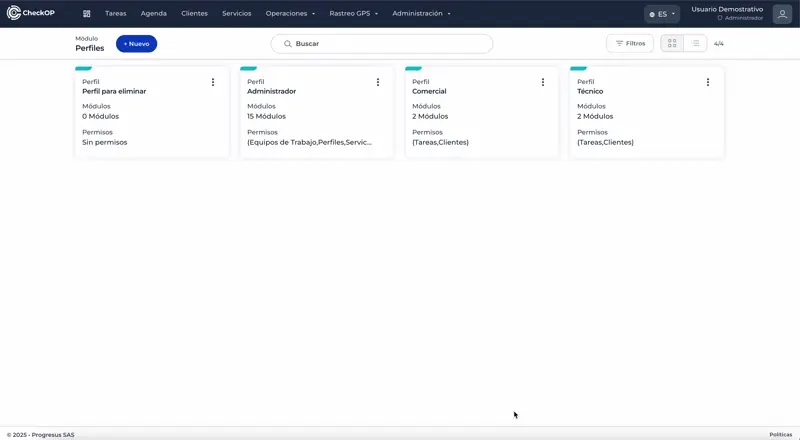Viewport: 800px width, 440px height.
Task: Click Comercial's (Tareas,Clientes) permissions text
Action: pos(440,142)
